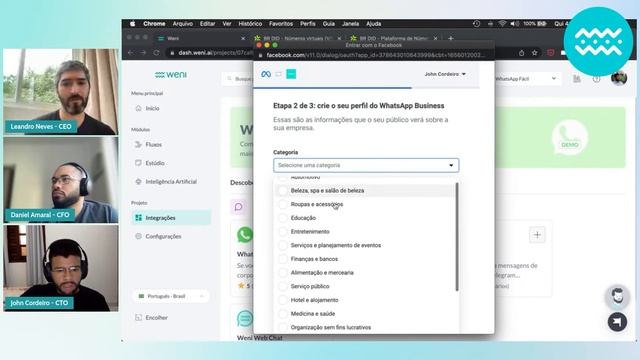Reload the dash.weni.ai page
This screenshot has height=360, width=640.
156,53
